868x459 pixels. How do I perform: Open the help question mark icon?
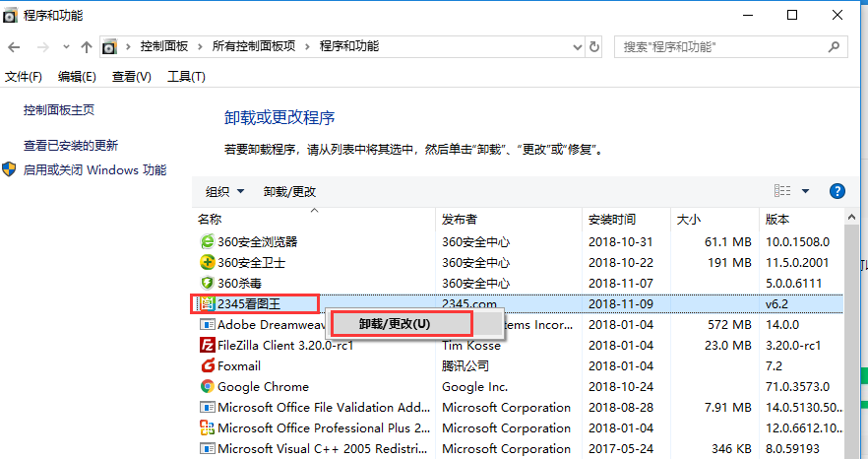tap(837, 191)
